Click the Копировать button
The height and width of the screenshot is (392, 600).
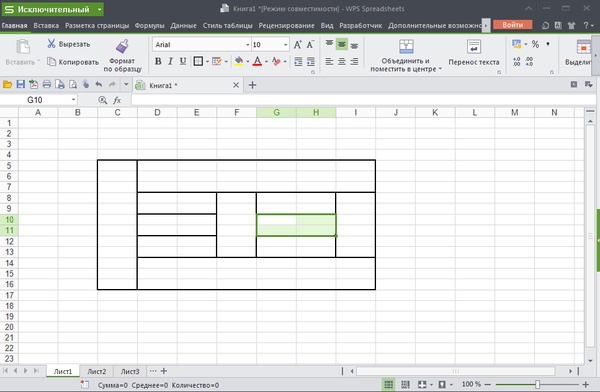(73, 62)
